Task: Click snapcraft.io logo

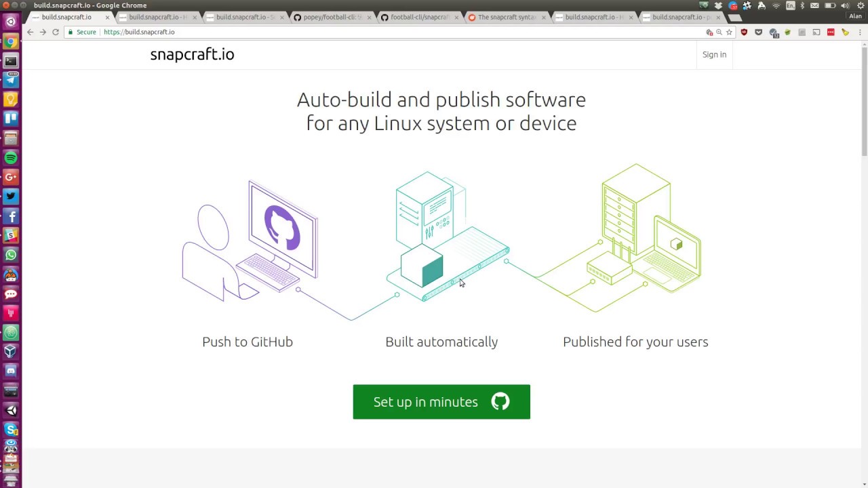Action: click(192, 54)
